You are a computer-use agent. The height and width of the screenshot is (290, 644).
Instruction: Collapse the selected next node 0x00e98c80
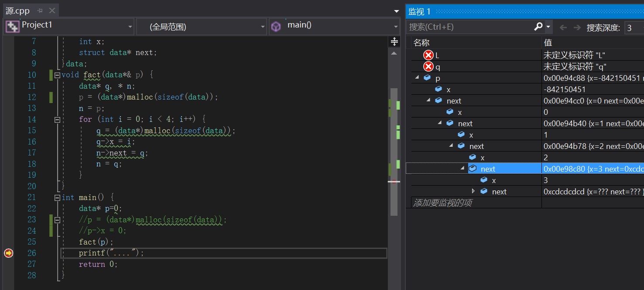coord(462,169)
